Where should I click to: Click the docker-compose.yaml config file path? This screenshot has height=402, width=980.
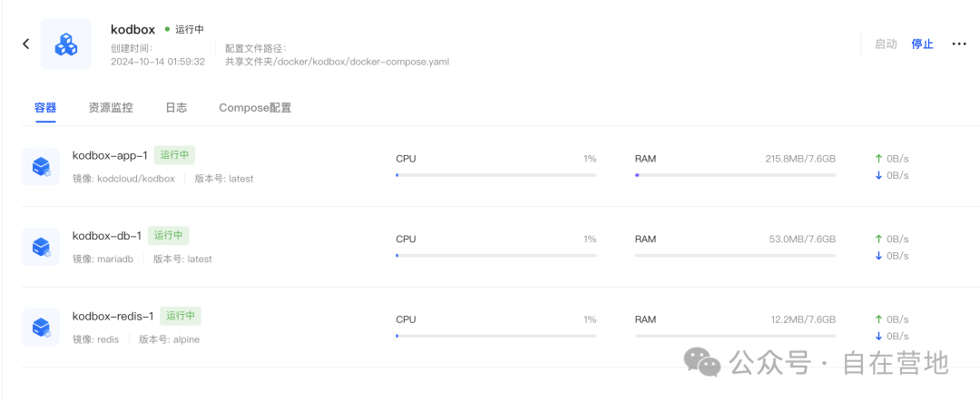click(337, 62)
